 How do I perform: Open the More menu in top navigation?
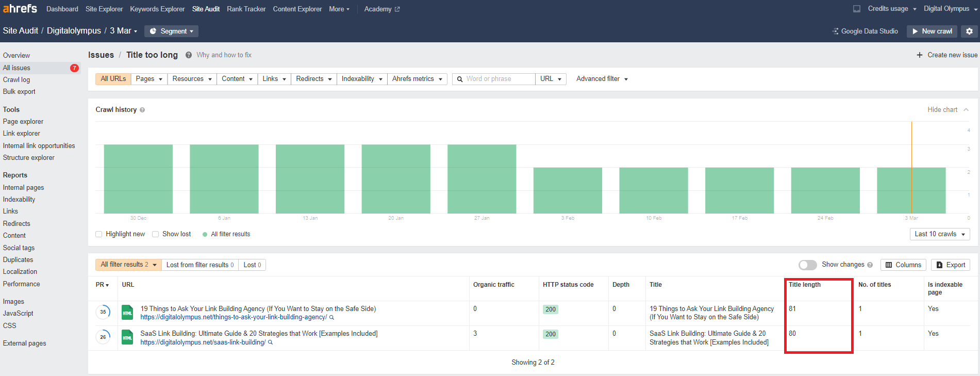pos(339,9)
